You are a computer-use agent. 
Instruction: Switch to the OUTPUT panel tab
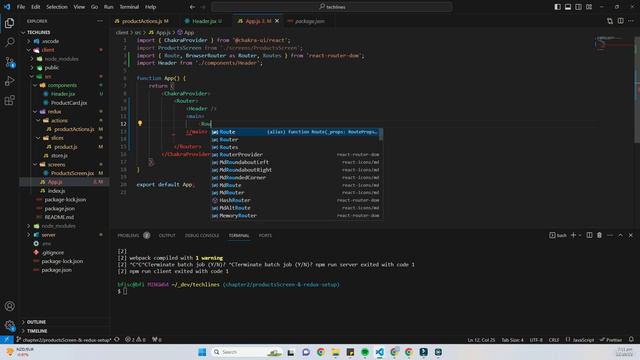tap(167, 236)
